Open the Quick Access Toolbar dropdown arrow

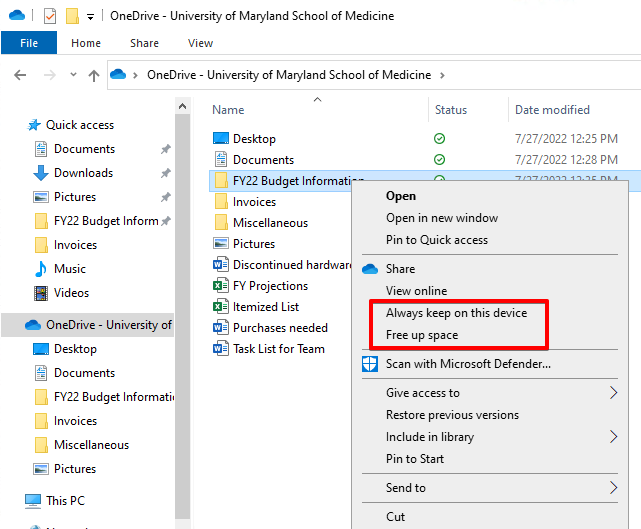90,17
